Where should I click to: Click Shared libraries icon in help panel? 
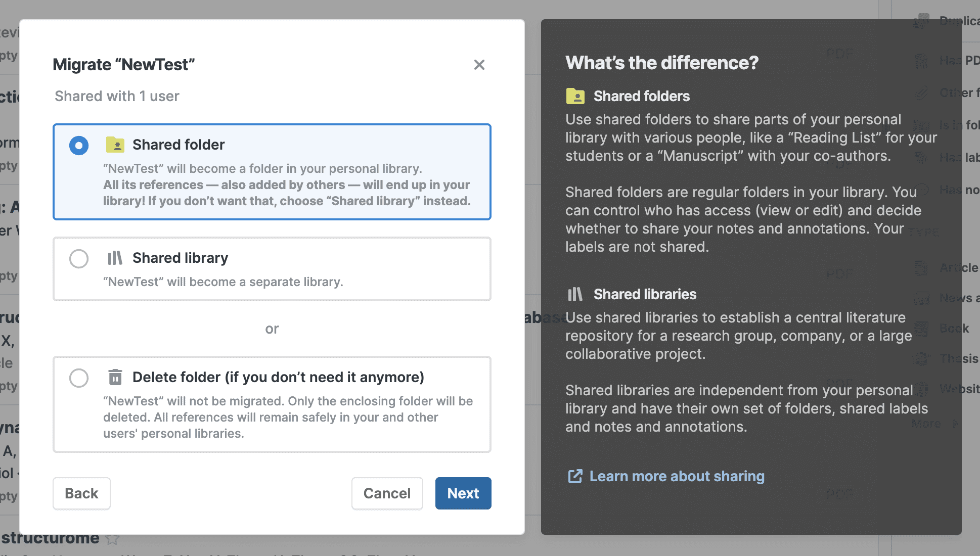pos(575,294)
